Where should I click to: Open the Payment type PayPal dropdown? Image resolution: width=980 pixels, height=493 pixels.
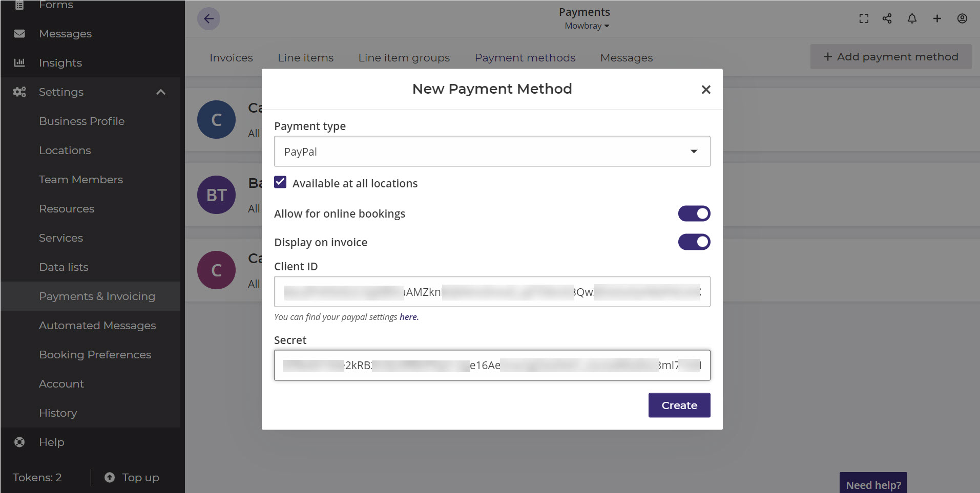[x=492, y=152]
